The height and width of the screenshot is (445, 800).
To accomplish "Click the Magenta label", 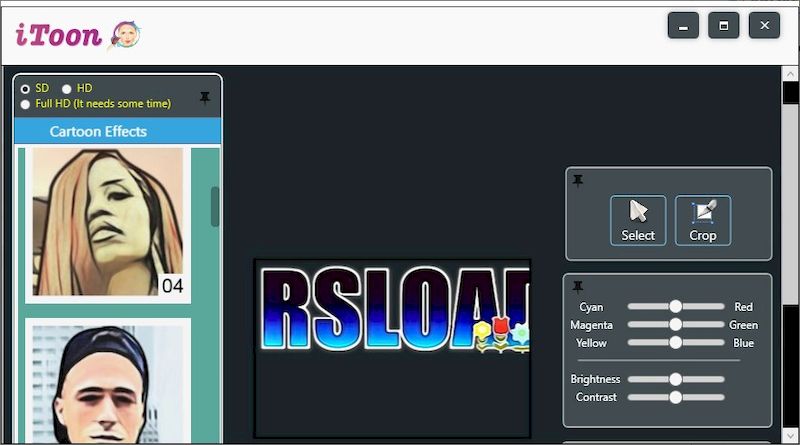I will [591, 325].
